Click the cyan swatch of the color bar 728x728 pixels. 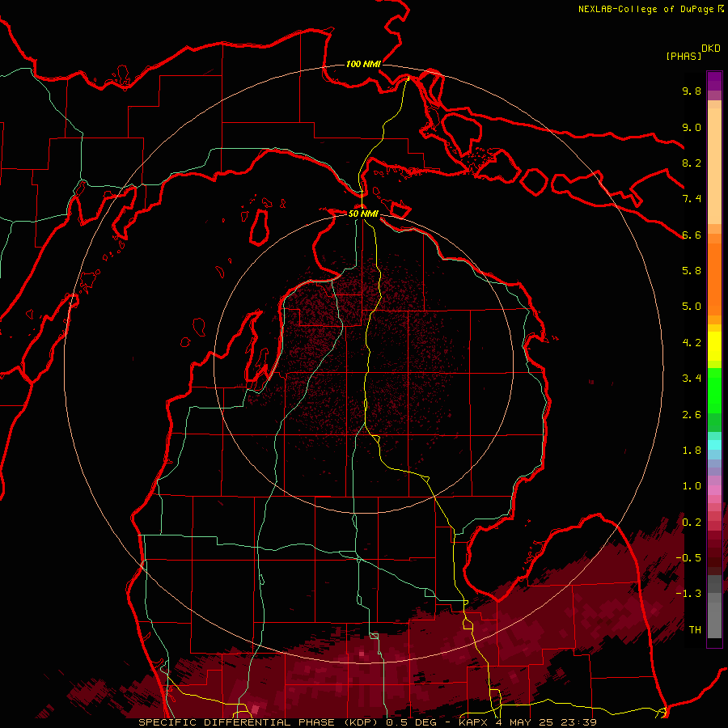[x=714, y=444]
